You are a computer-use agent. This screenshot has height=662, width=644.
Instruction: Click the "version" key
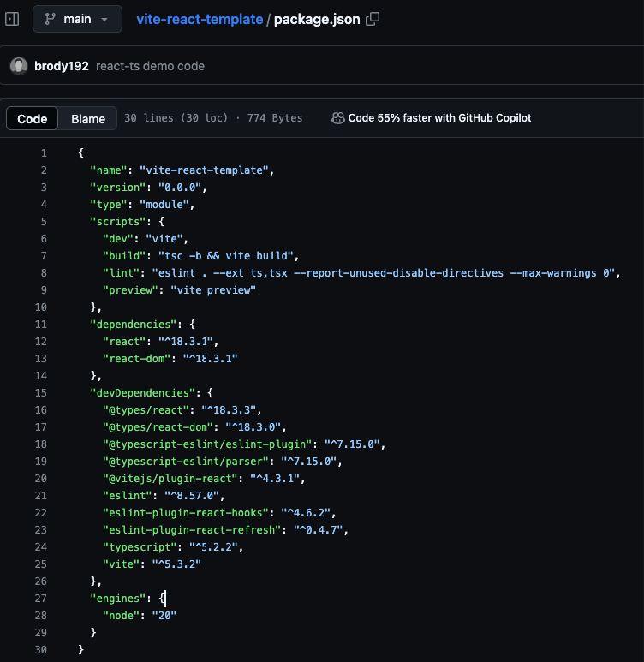pyautogui.click(x=118, y=188)
